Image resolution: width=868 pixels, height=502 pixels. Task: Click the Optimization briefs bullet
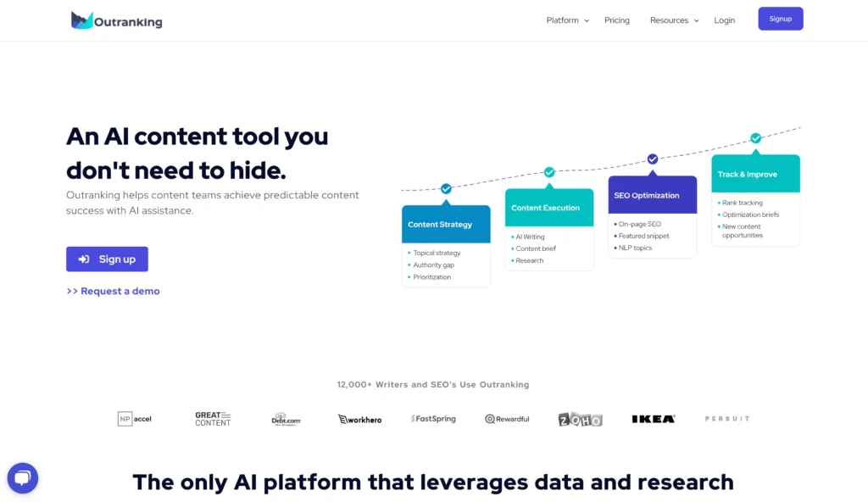point(750,215)
